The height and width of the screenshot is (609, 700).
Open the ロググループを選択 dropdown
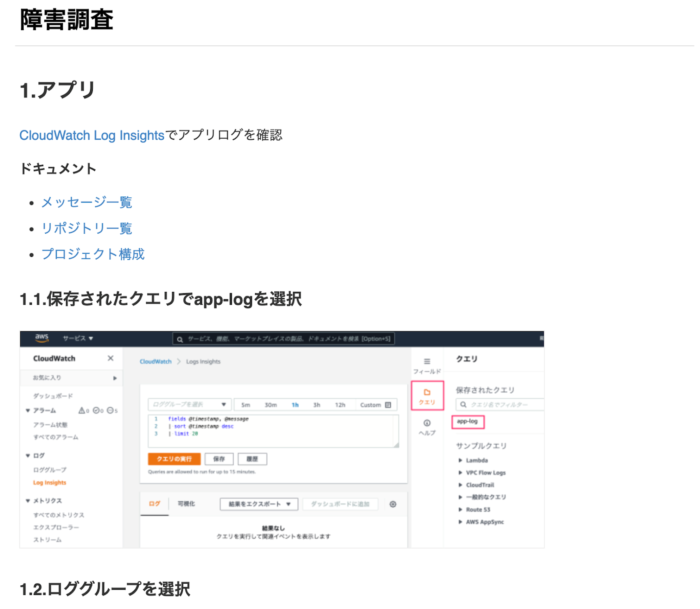(190, 405)
